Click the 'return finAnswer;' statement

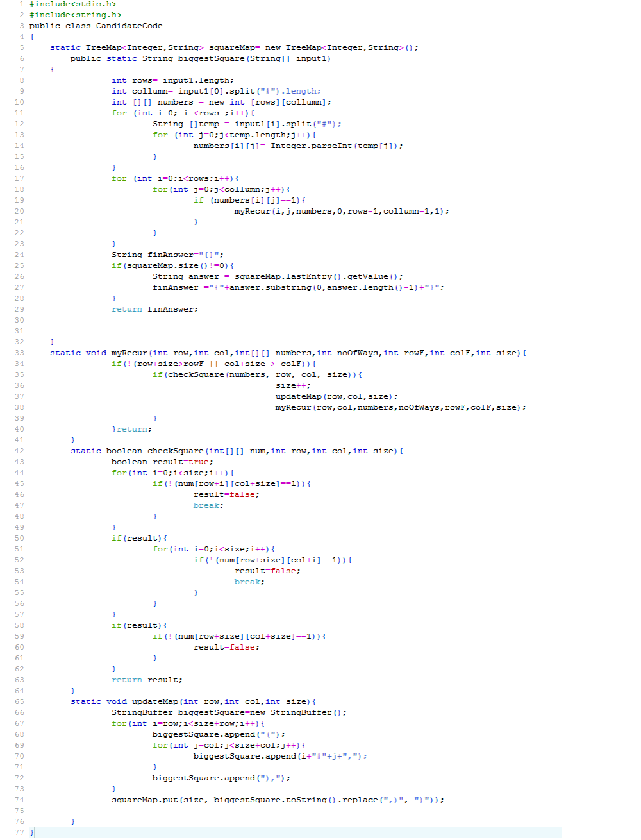pyautogui.click(x=154, y=309)
